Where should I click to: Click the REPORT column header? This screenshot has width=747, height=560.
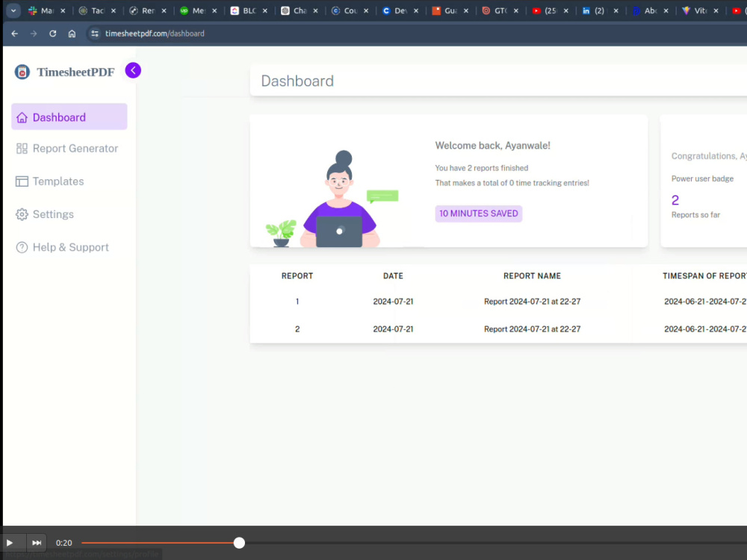(297, 276)
